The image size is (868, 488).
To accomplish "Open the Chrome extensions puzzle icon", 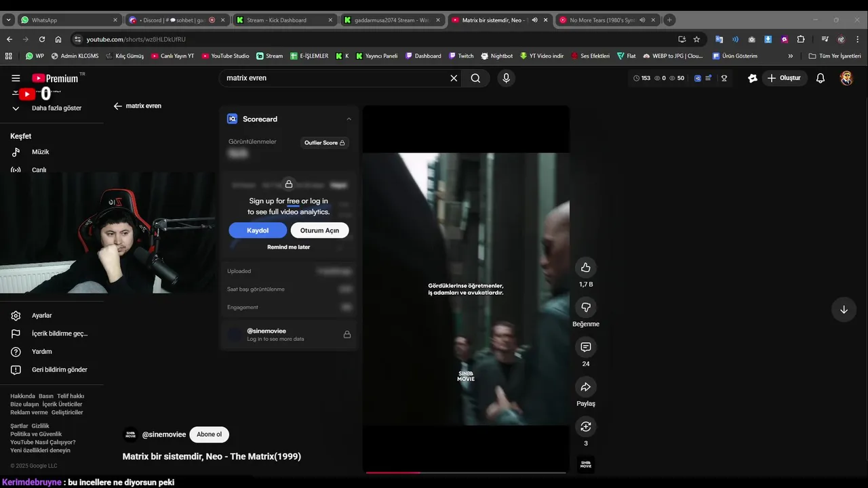I will tap(801, 39).
